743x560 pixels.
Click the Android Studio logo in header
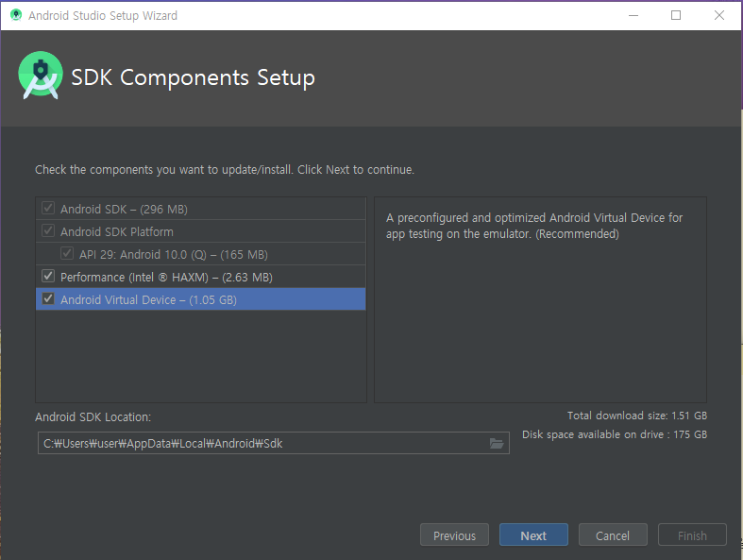[41, 75]
